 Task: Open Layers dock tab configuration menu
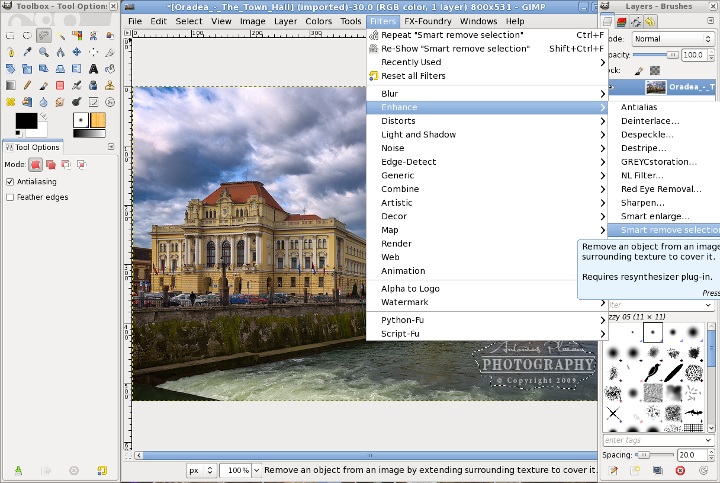[711, 21]
